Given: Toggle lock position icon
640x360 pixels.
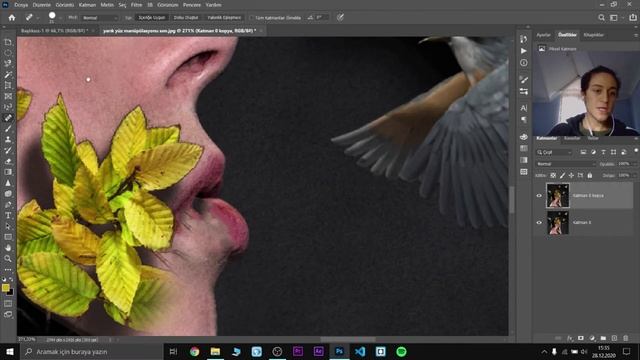Looking at the screenshot, I should click(571, 176).
